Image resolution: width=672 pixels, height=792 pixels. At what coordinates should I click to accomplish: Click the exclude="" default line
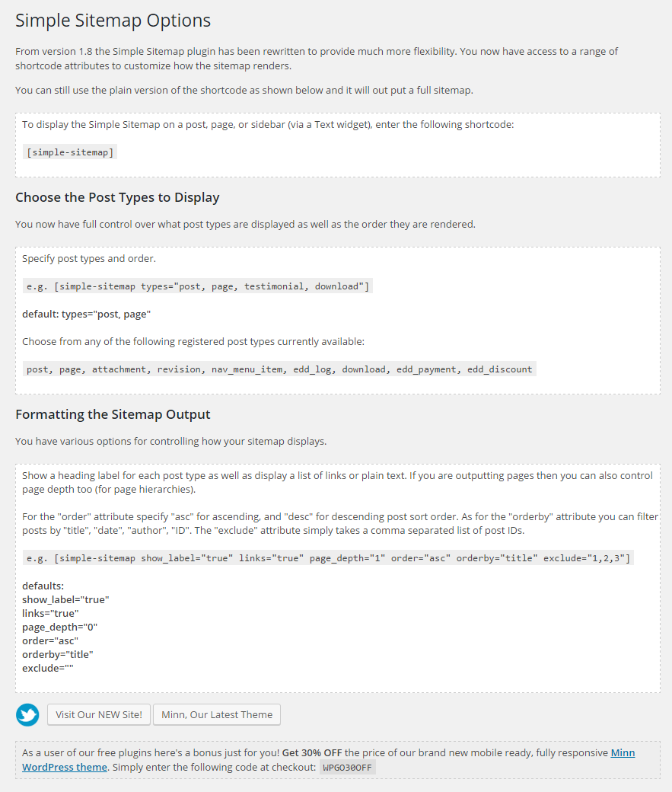click(x=47, y=668)
